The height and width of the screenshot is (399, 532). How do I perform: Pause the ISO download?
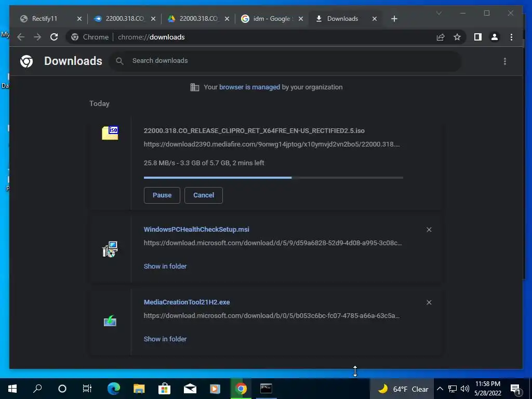click(x=162, y=195)
